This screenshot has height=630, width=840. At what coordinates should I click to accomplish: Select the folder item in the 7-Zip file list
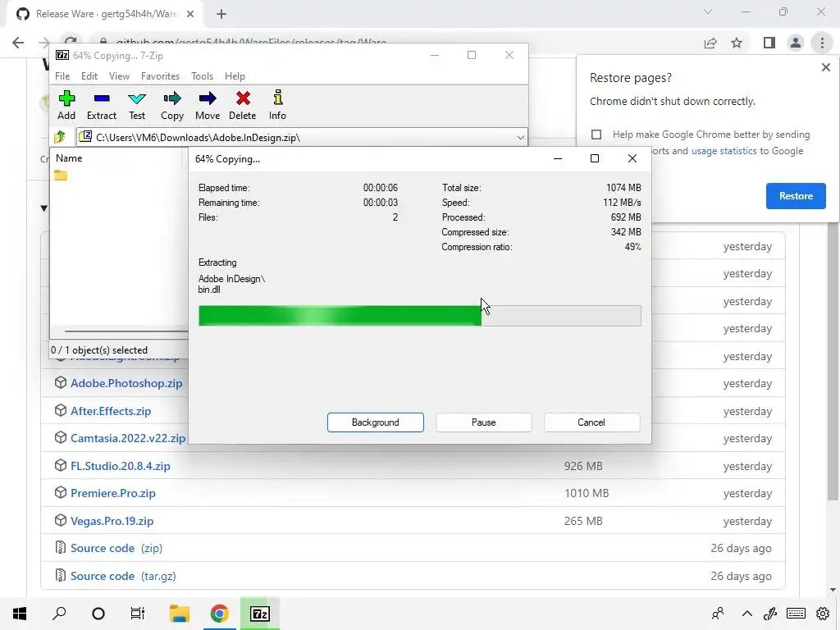pos(61,176)
